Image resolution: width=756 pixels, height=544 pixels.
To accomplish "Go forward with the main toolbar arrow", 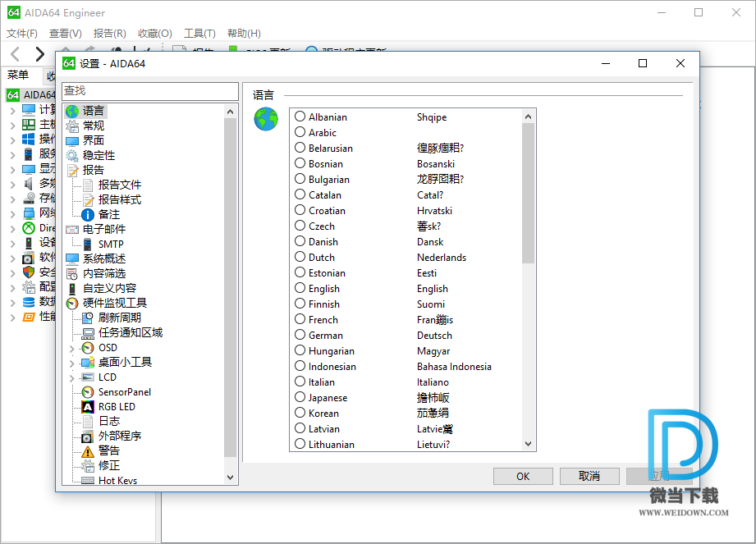I will coord(39,54).
